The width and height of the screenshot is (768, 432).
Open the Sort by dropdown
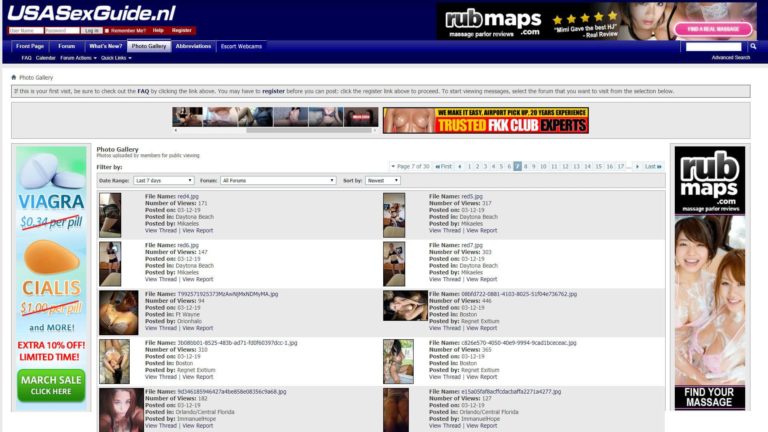(x=383, y=180)
